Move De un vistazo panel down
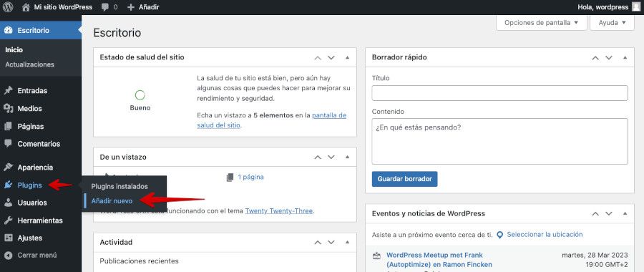This screenshot has height=272, width=644. (x=331, y=157)
